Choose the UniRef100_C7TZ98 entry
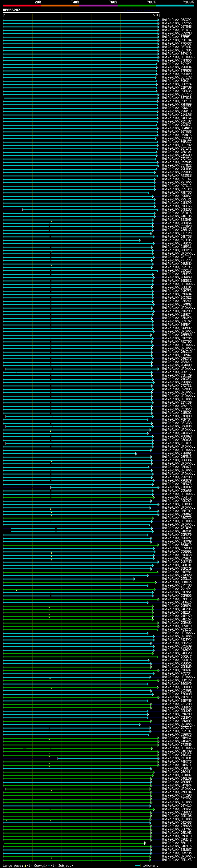The image size is (197, 868). (x=177, y=796)
